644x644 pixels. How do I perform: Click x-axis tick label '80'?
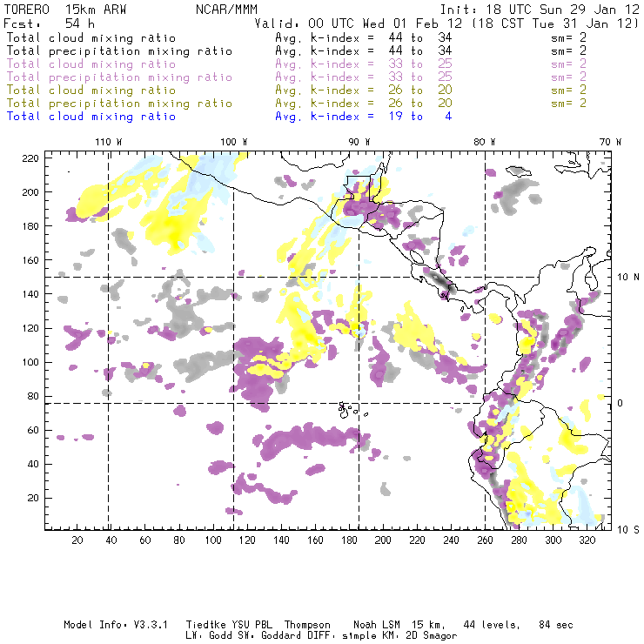point(179,540)
